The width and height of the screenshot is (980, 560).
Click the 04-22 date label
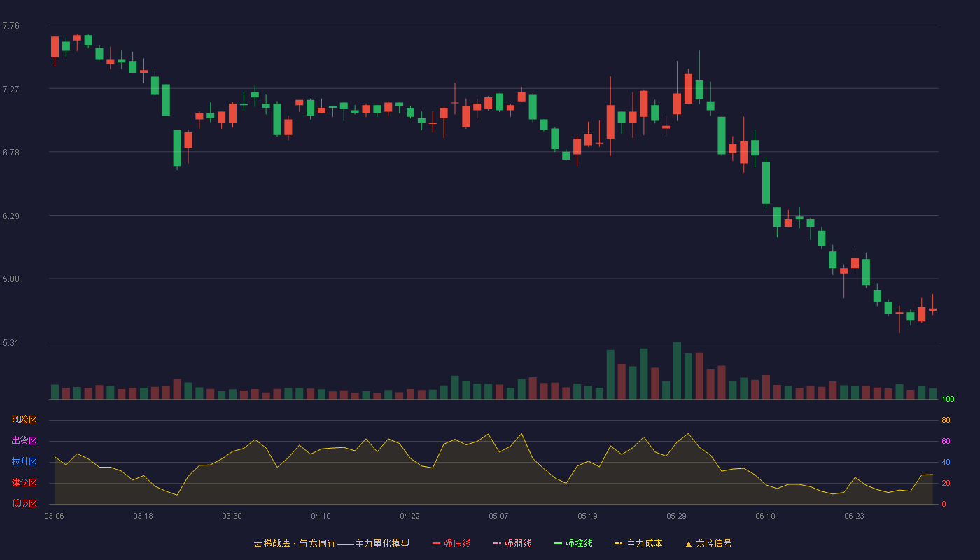[x=409, y=516]
